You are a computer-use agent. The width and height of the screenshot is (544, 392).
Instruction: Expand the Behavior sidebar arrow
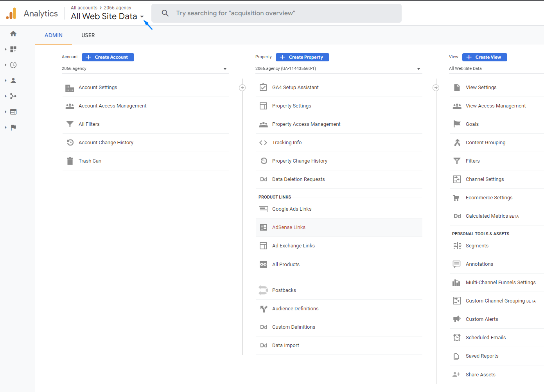pos(5,112)
